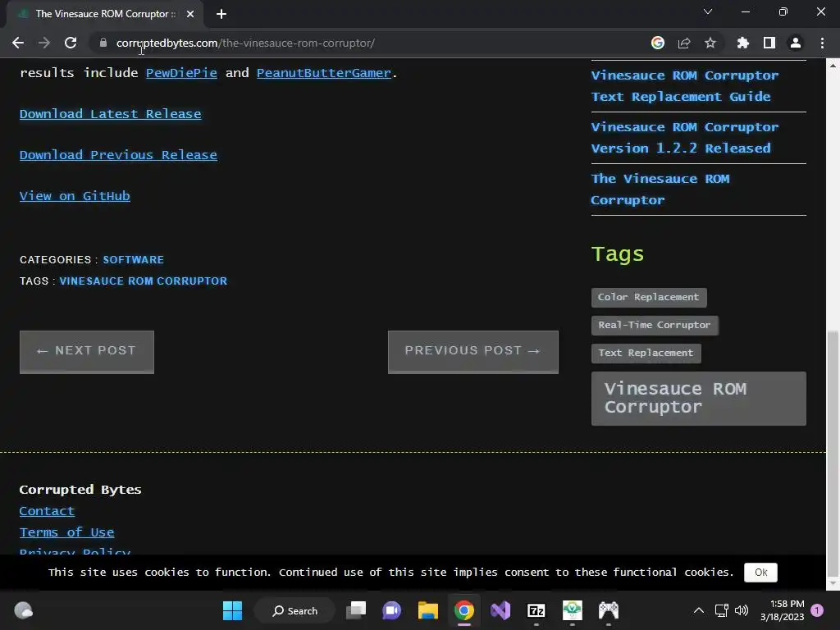The image size is (840, 630).
Task: Switch to Chrome on taskbar
Action: tap(464, 610)
